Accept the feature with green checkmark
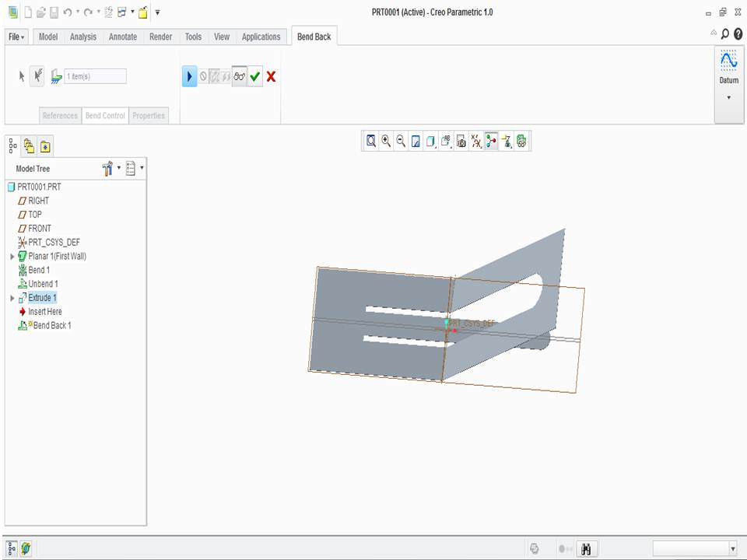 coord(255,76)
